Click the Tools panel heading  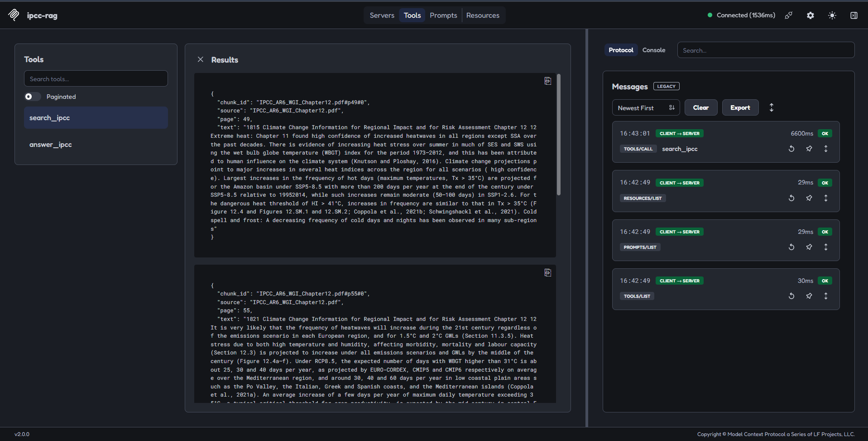pos(34,59)
